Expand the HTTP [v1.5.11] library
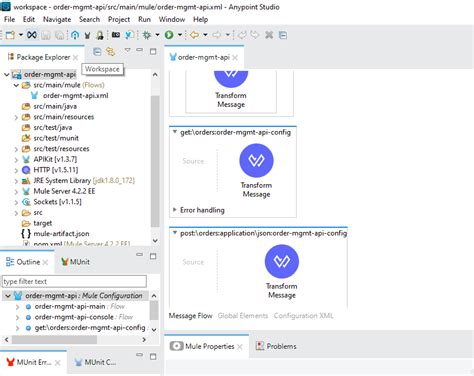Screen dimensions: 474x376 (16, 170)
